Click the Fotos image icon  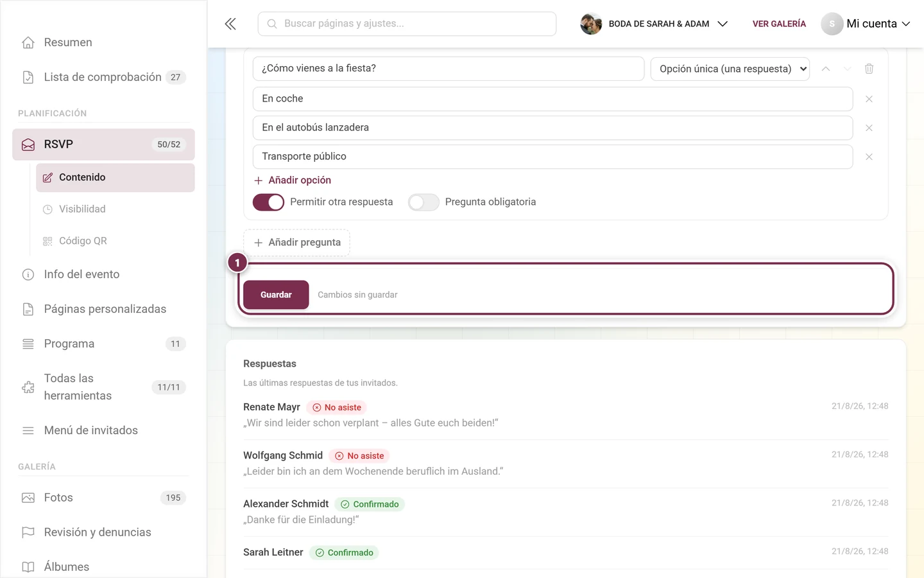pos(28,498)
